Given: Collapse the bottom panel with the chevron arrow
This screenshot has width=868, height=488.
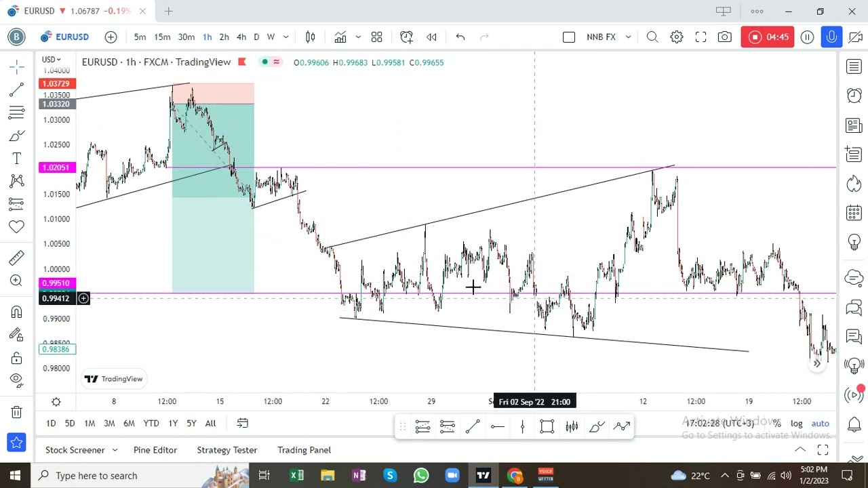Looking at the screenshot, I should click(800, 450).
